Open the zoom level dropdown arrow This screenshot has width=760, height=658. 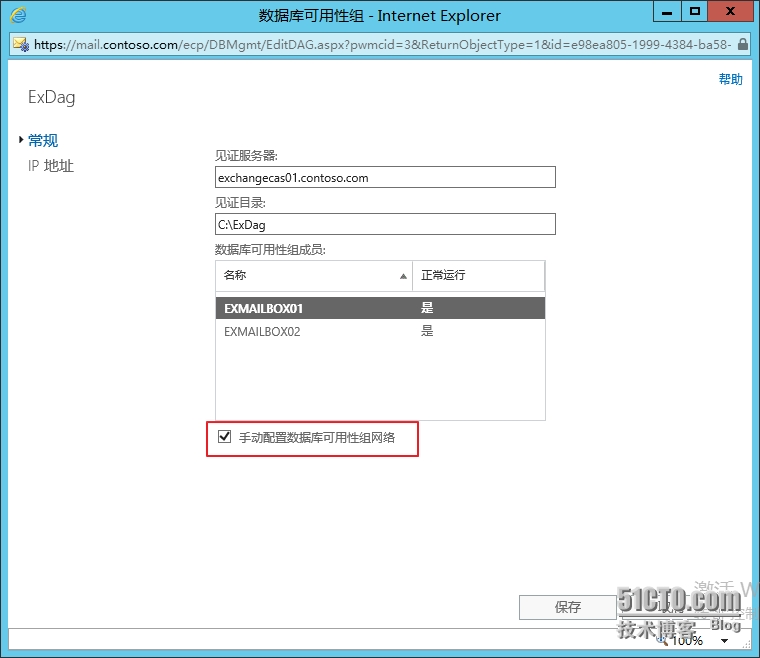[x=725, y=641]
